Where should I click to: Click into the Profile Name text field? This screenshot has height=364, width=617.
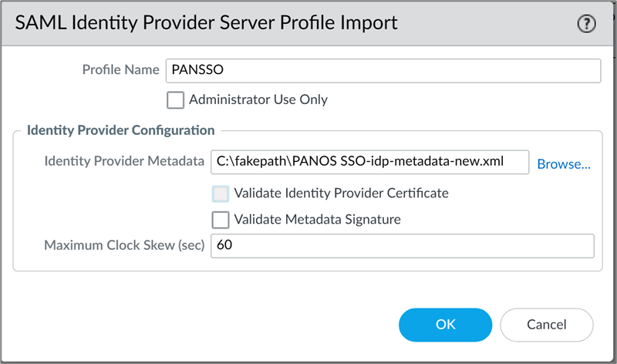click(383, 69)
